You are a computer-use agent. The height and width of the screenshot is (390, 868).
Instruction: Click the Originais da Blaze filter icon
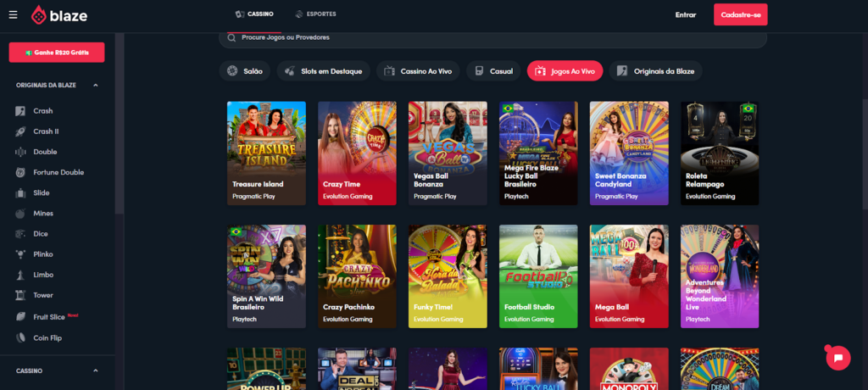click(x=622, y=71)
